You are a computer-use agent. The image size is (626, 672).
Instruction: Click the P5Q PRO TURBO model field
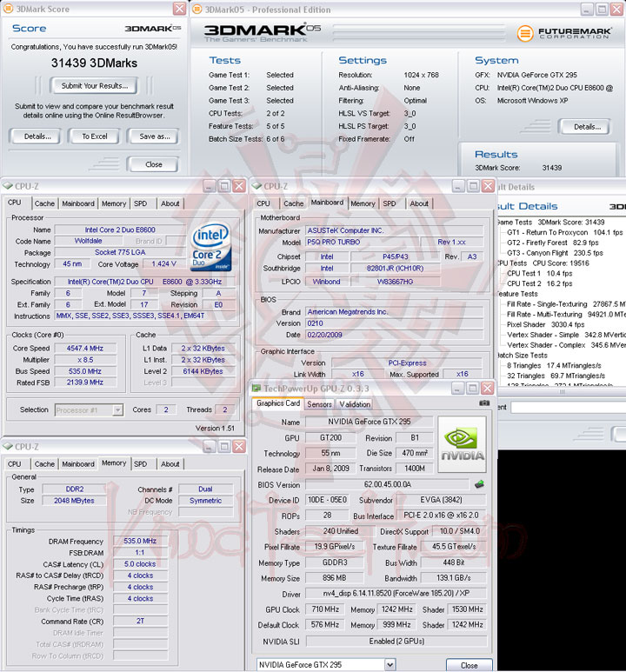362,242
